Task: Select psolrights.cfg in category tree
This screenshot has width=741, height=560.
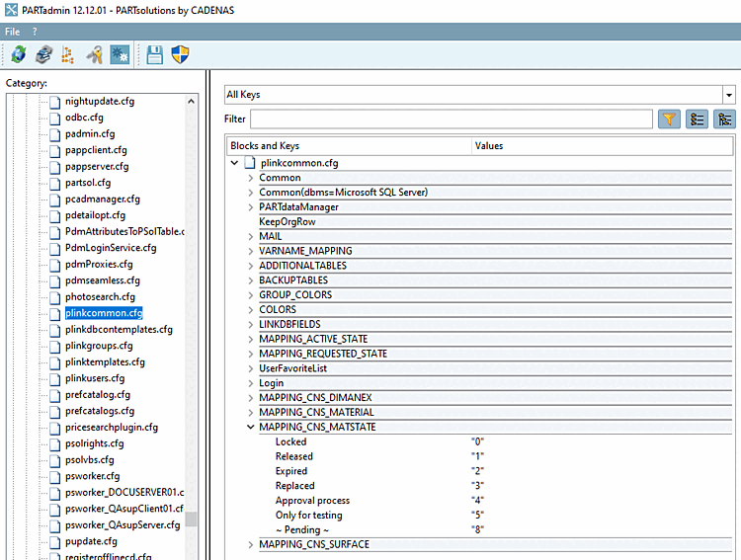Action: coord(95,443)
